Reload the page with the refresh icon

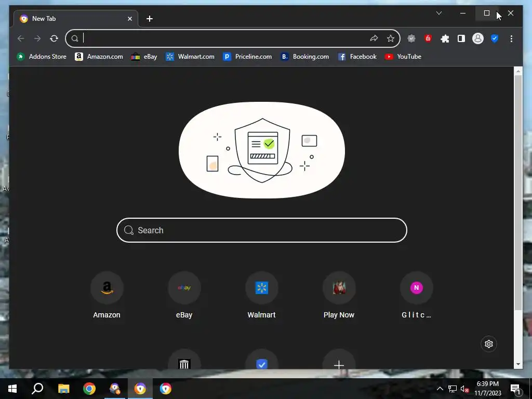point(54,38)
